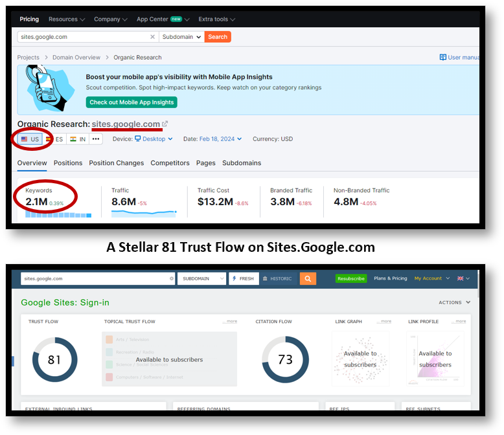Screen dimensions: 504x435
Task: Select the FRESH index toggle
Action: (244, 278)
